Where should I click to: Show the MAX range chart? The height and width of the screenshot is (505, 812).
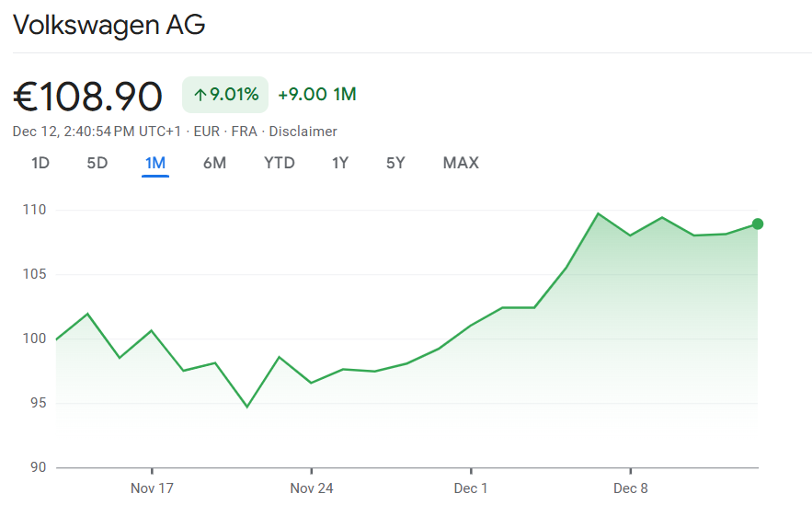[461, 164]
